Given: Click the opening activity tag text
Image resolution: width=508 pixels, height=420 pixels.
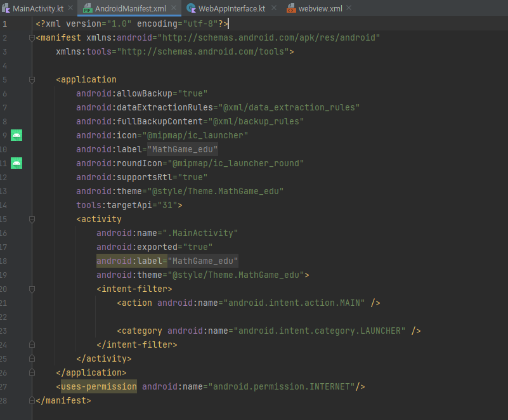Looking at the screenshot, I should (x=99, y=219).
